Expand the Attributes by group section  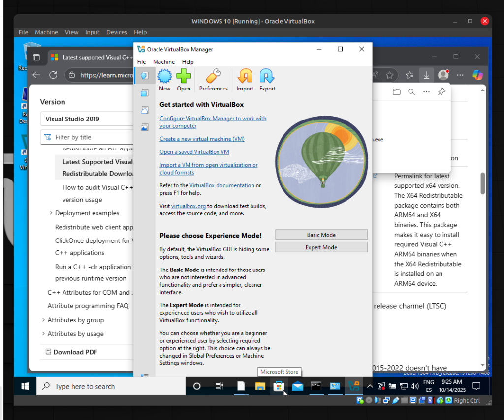point(44,320)
